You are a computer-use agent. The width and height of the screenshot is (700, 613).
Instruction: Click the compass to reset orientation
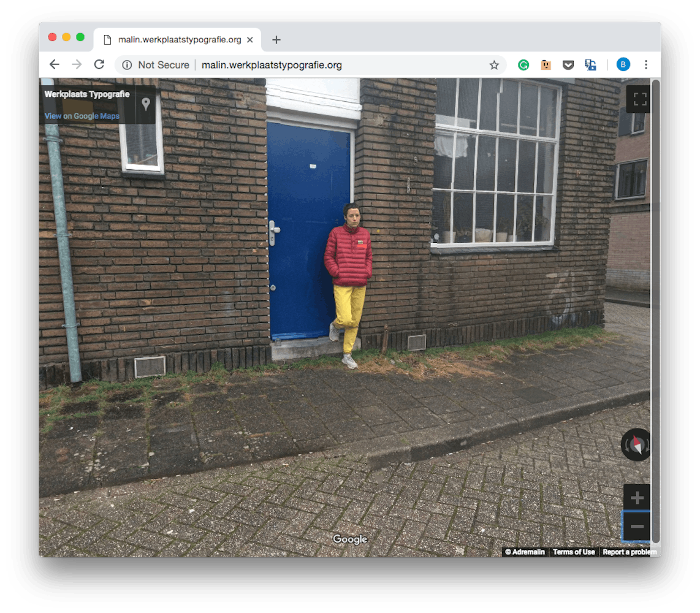[637, 444]
